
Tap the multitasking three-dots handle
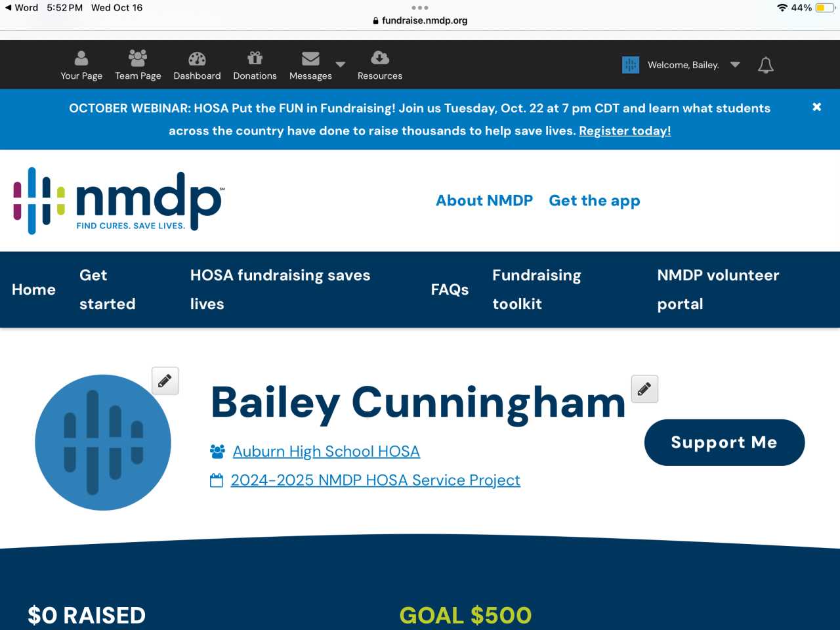[420, 8]
